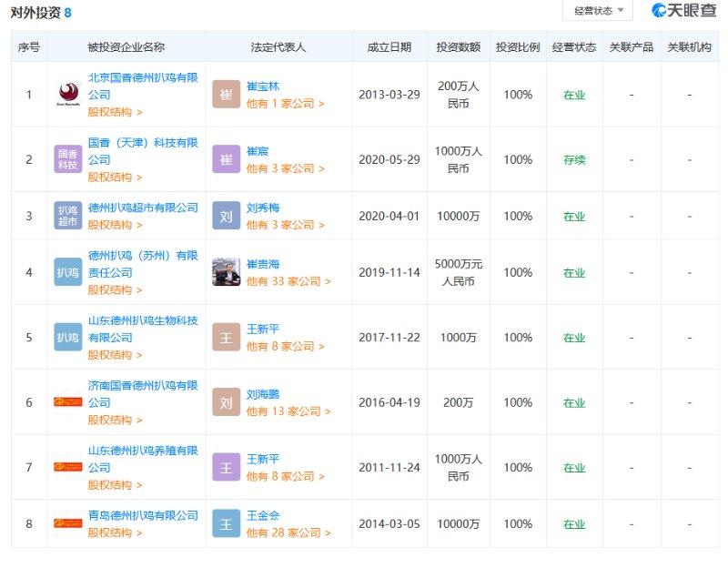The image size is (728, 568).
Task: Open 王新平 in 山东德州扒鸡生物科技 row
Action: (x=263, y=329)
